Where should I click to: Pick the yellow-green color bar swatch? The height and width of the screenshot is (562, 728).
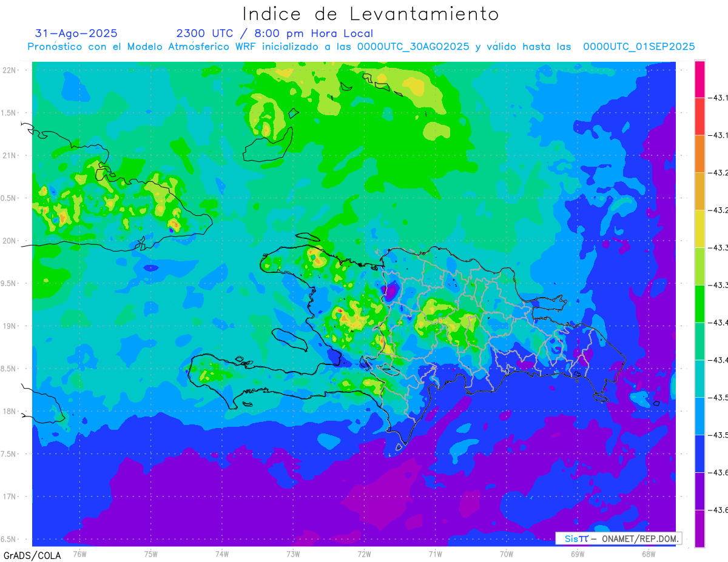pyautogui.click(x=700, y=266)
